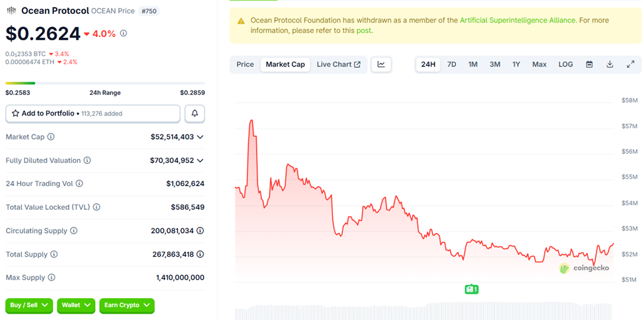
Task: Open the Buy / Sell dropdown
Action: click(x=30, y=305)
